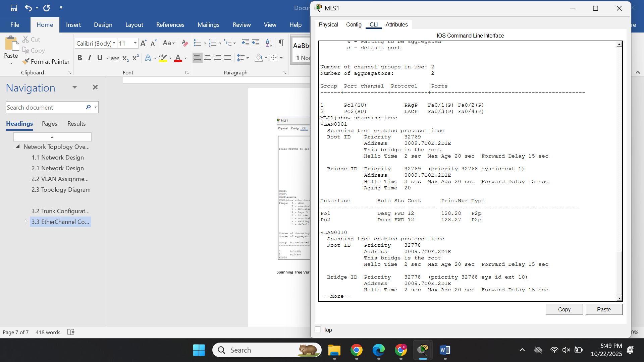
Task: Click the Format Painter brush icon
Action: tap(26, 61)
